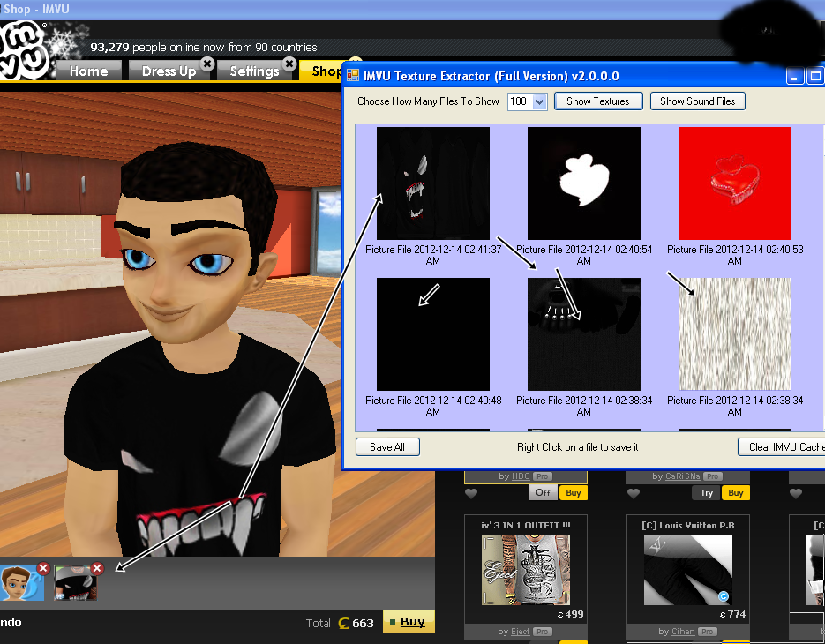This screenshot has height=644, width=825.
Task: Click the Save All button
Action: 386,446
